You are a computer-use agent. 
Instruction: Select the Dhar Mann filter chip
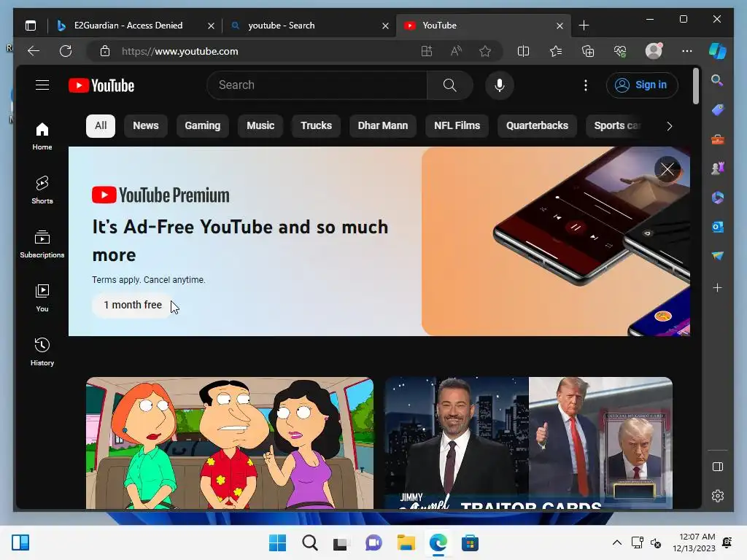383,125
